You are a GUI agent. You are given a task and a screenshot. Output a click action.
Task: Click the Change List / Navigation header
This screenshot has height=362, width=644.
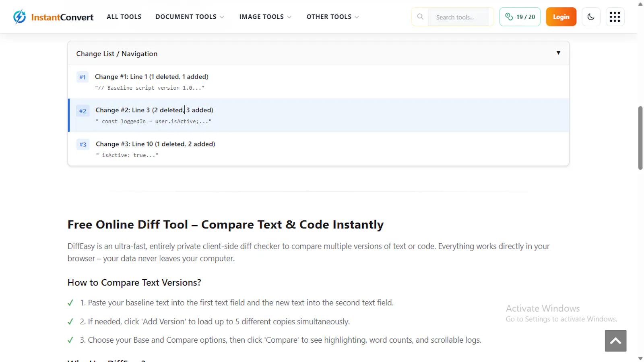point(318,53)
